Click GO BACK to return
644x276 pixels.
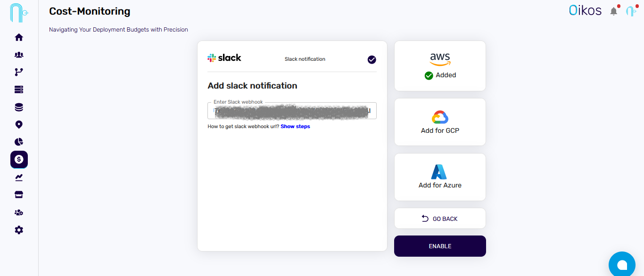click(439, 218)
